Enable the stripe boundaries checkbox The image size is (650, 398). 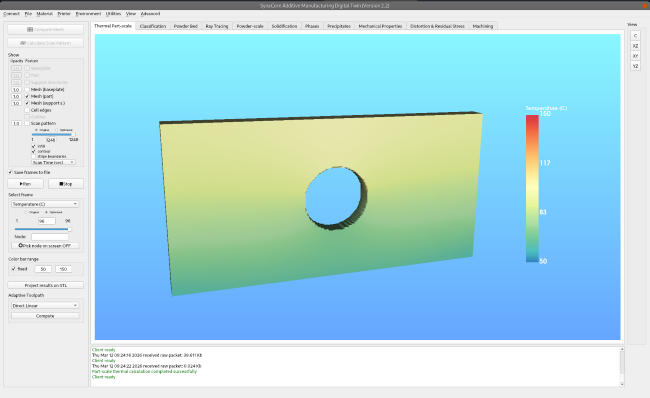click(34, 156)
